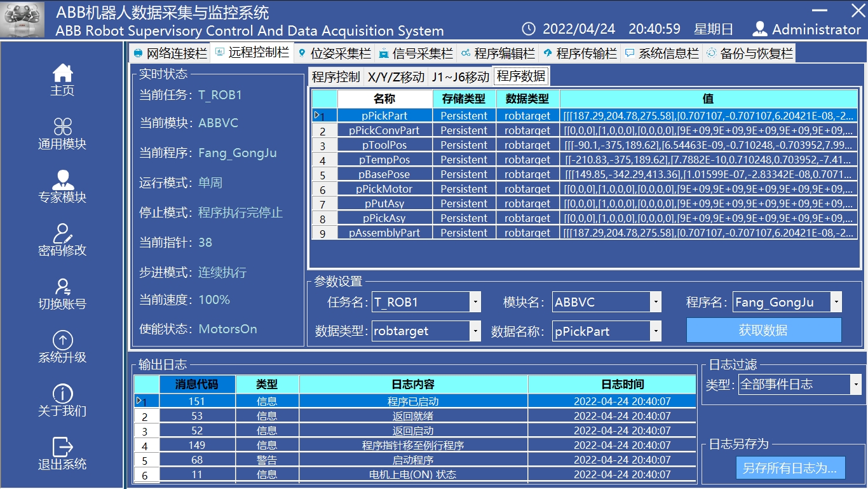The width and height of the screenshot is (868, 489).
Task: Click the 值 column header
Action: pyautogui.click(x=709, y=99)
